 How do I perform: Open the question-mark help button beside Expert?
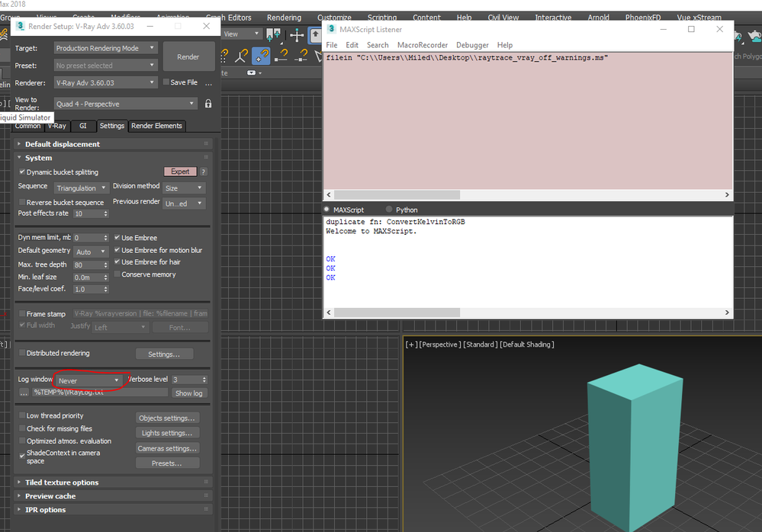click(203, 171)
